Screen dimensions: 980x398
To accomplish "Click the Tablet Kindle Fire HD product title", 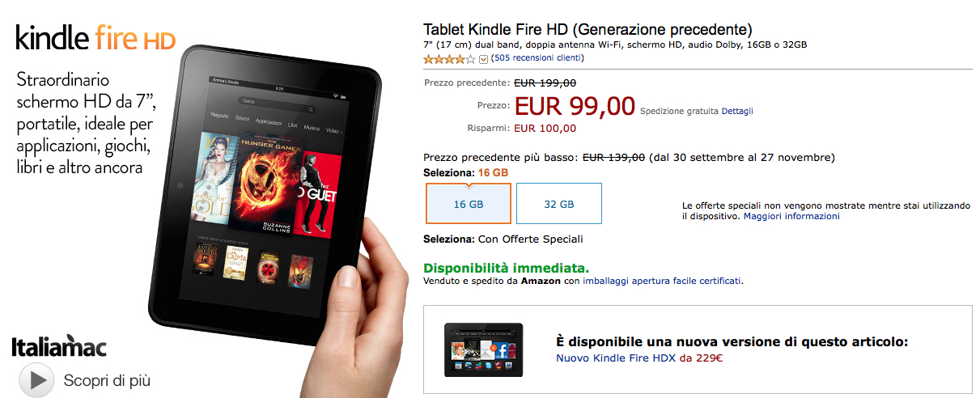I will click(x=588, y=30).
